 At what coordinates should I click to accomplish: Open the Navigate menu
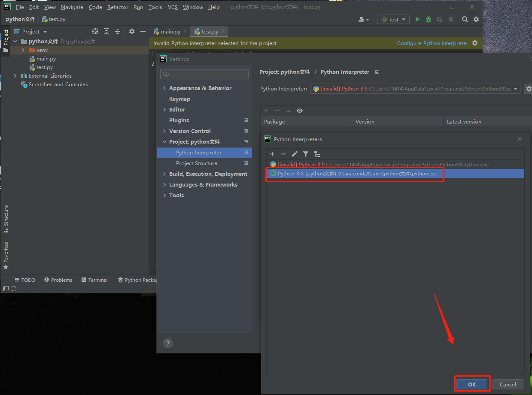pyautogui.click(x=72, y=7)
